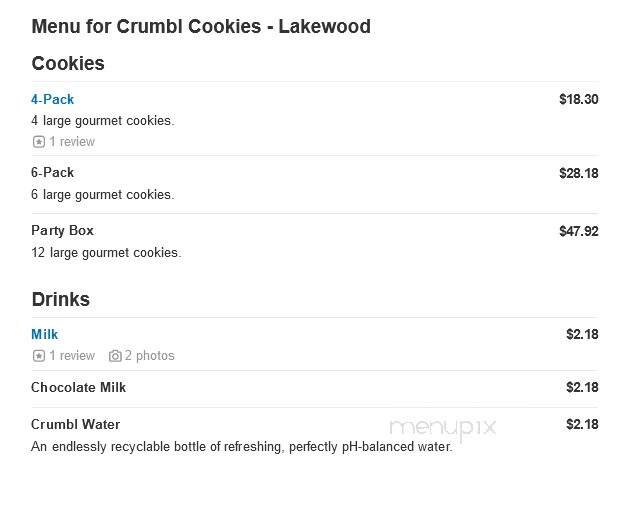Open the Milk item link
Screen dimensions: 622x510
click(45, 334)
